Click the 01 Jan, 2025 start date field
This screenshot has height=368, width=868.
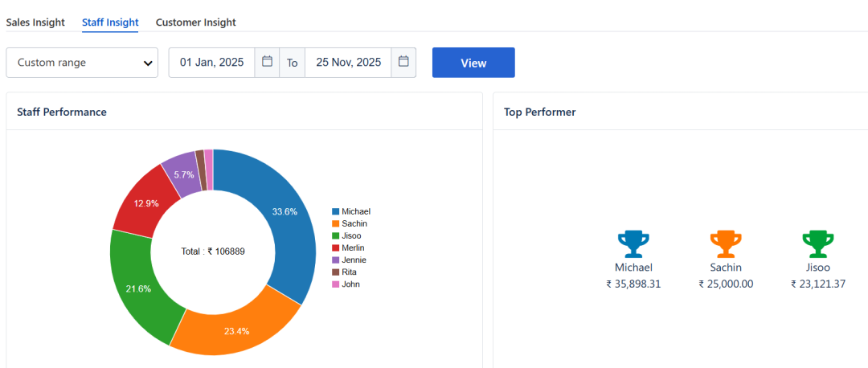211,62
